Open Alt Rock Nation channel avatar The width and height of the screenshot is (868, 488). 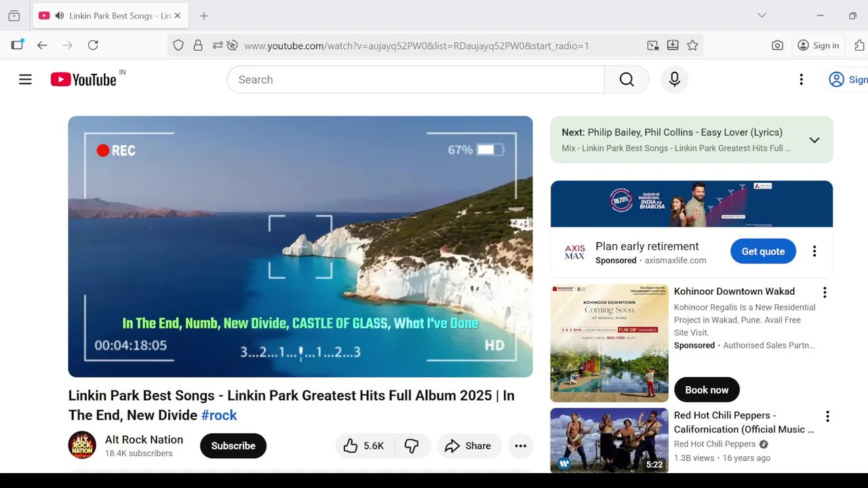coord(82,445)
